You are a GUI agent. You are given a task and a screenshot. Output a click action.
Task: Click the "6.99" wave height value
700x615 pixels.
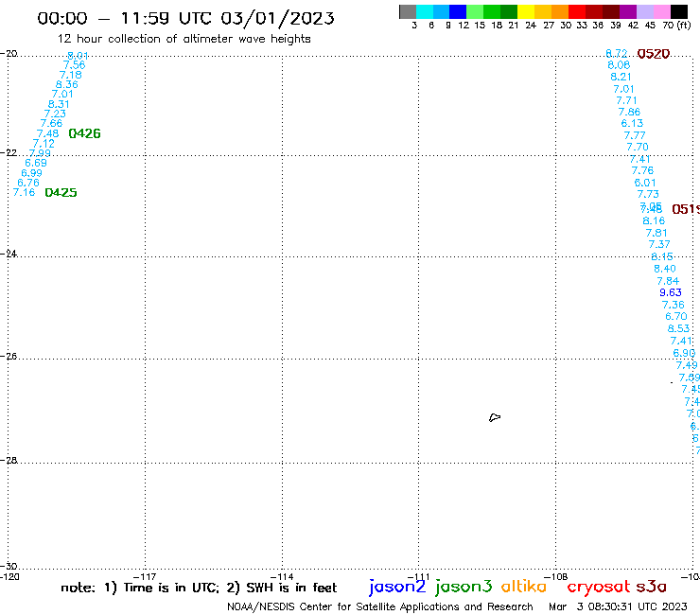32,173
